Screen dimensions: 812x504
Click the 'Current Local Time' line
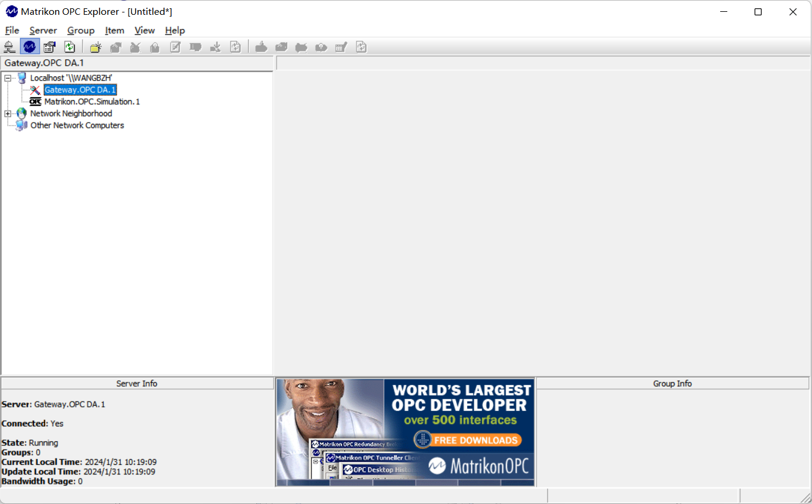(79, 462)
